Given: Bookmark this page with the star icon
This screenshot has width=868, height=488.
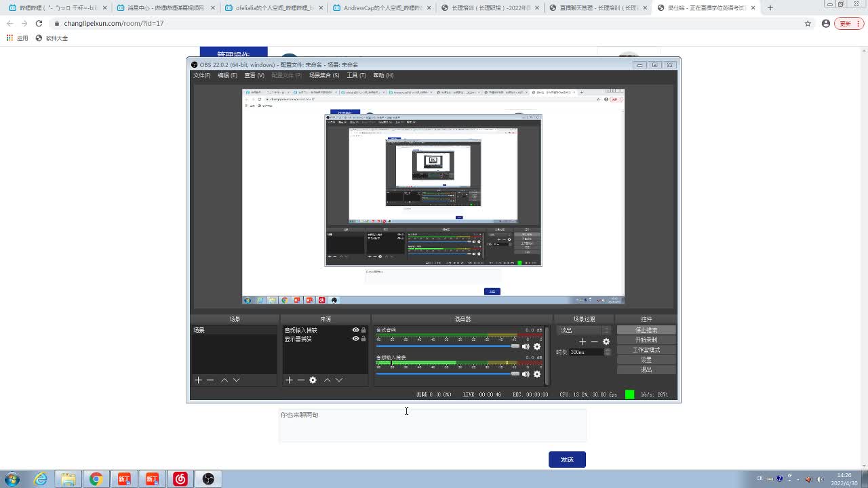Looking at the screenshot, I should tap(808, 23).
